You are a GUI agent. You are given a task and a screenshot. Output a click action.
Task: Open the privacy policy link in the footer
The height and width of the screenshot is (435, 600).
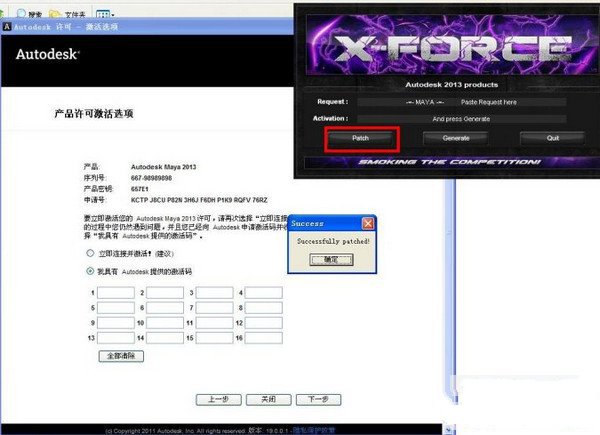[x=314, y=430]
